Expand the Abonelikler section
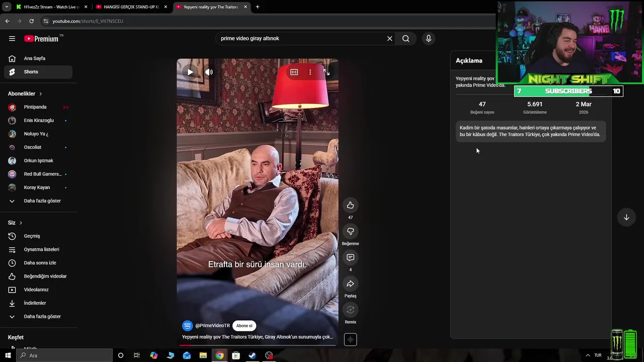This screenshot has width=644, height=362. [25, 94]
